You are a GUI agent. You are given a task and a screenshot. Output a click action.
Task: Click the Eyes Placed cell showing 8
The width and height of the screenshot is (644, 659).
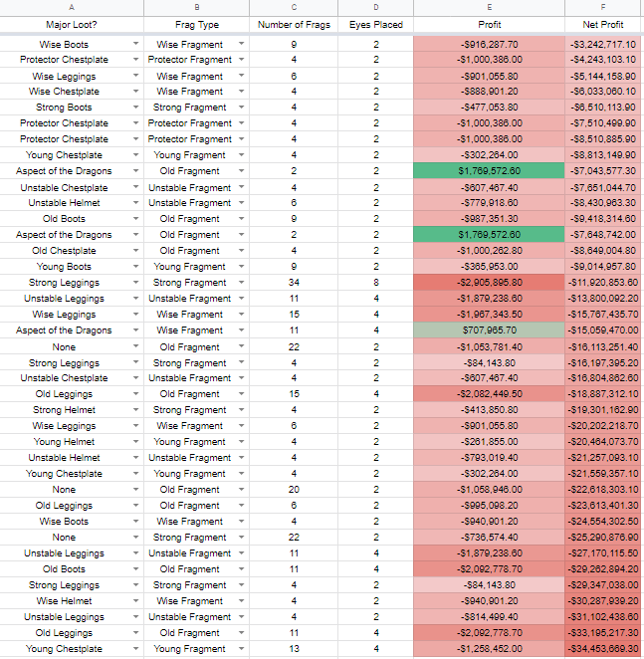[x=376, y=283]
